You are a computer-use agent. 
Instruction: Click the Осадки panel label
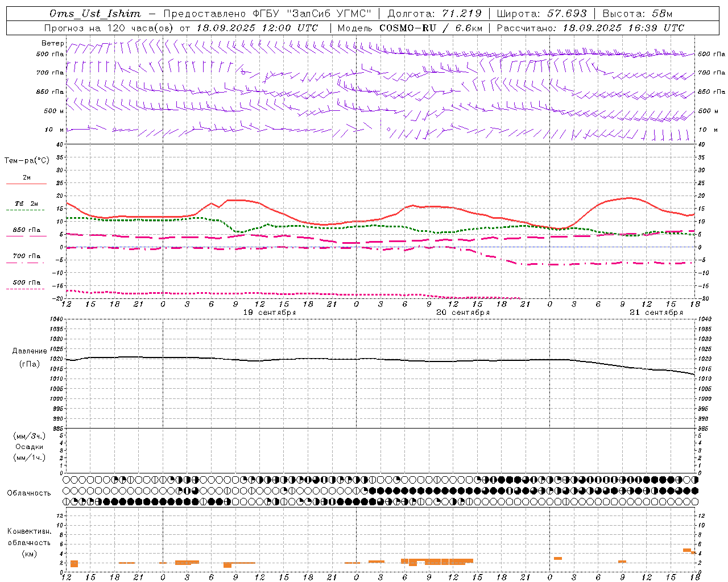30,447
